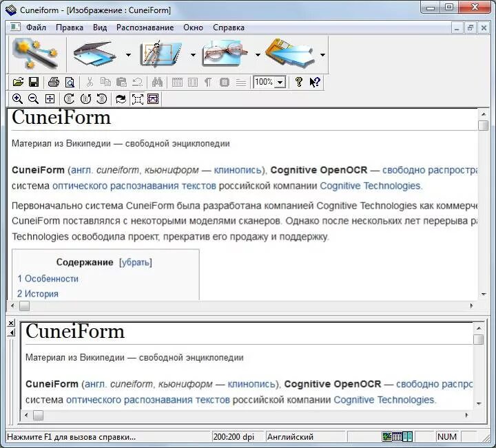This screenshot has width=496, height=448.
Task: Open the dropdown arrow beside the save result icon
Action: [x=322, y=54]
